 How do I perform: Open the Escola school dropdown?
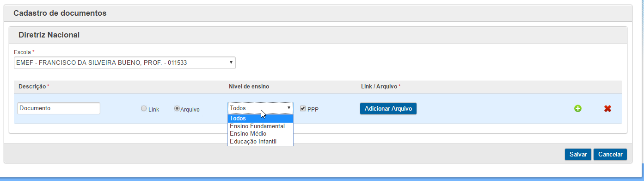pyautogui.click(x=125, y=62)
